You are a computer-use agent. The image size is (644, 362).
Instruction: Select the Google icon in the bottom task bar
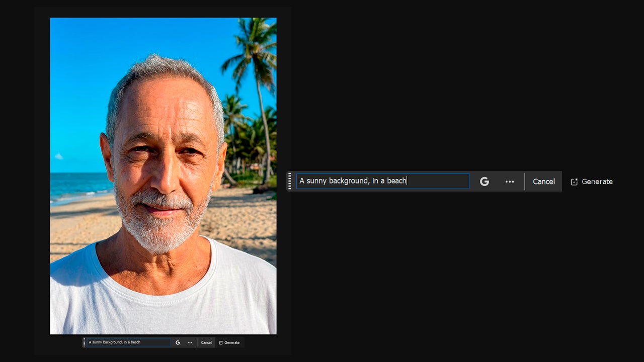tap(178, 342)
